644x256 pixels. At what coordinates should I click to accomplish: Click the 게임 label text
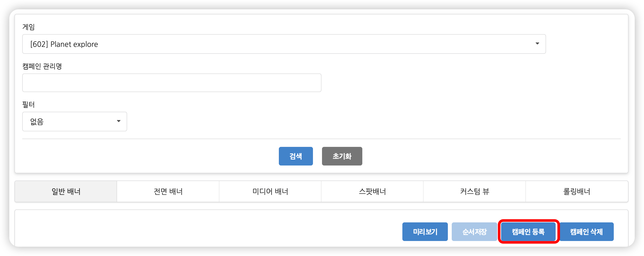28,27
